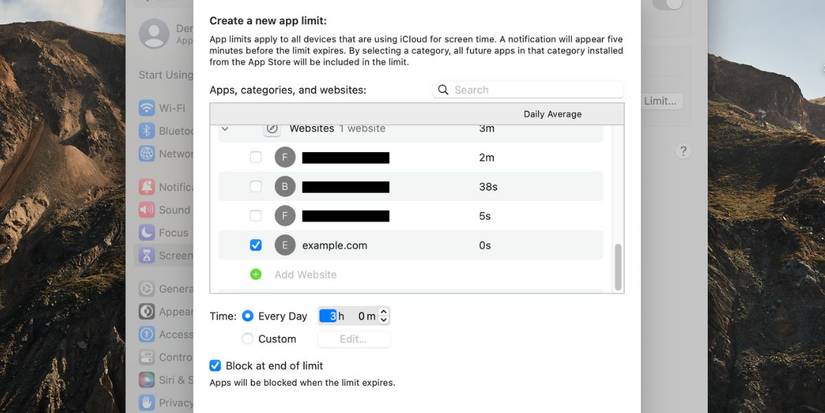The height and width of the screenshot is (413, 825).
Task: Click the help question mark button
Action: tap(684, 151)
